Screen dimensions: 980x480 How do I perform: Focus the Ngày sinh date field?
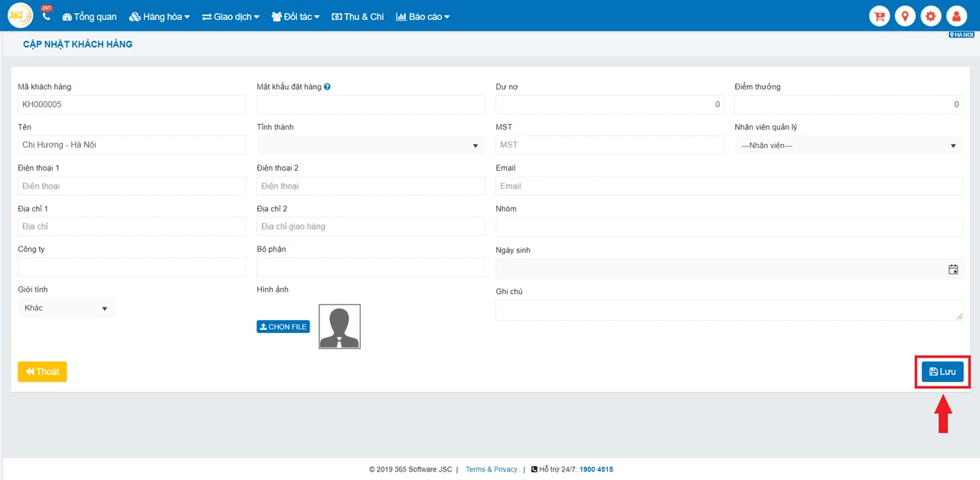729,269
